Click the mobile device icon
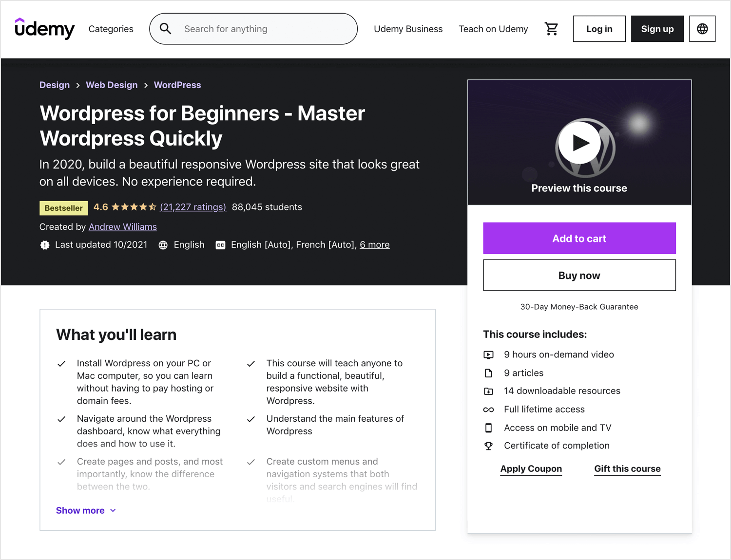Screen dimensions: 731x560 click(x=488, y=428)
